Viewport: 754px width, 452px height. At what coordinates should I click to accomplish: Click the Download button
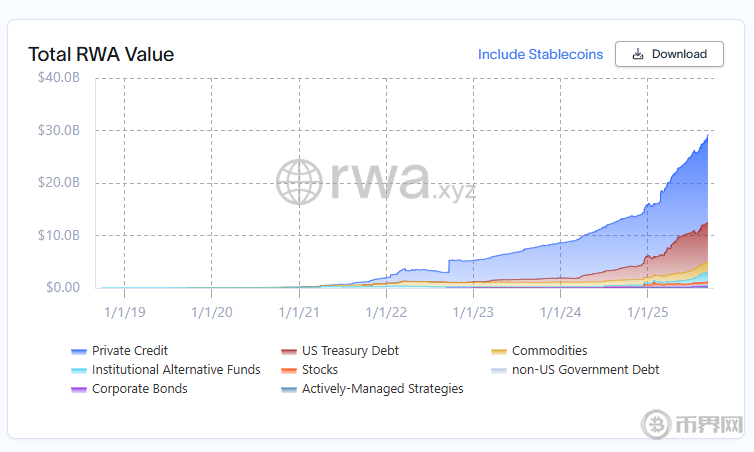pyautogui.click(x=668, y=54)
